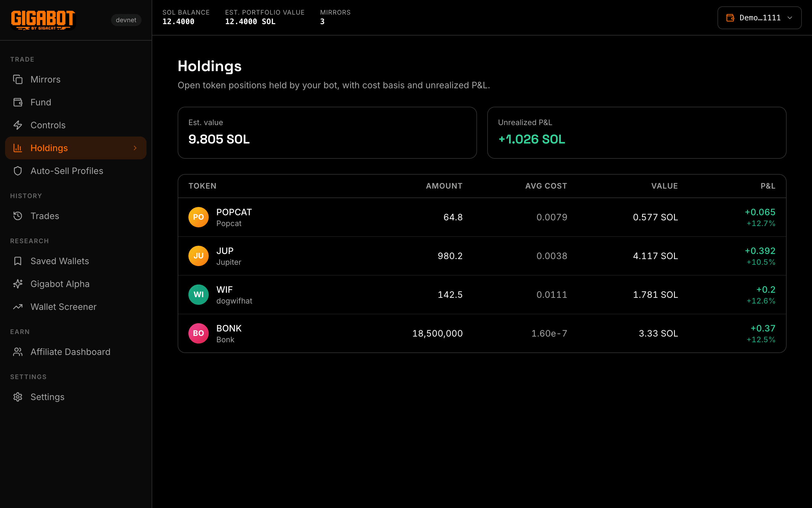This screenshot has height=508, width=812.
Task: Open the Wallet Screener
Action: coord(76,307)
